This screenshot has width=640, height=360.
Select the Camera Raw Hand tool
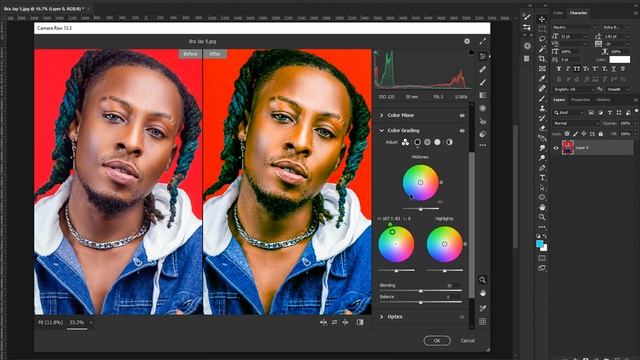[x=482, y=293]
